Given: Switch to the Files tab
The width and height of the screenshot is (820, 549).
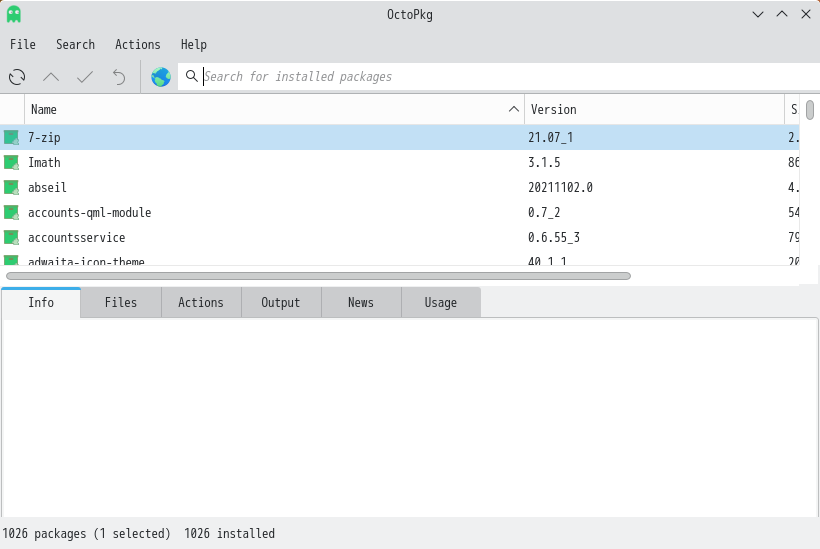Looking at the screenshot, I should pos(121,303).
